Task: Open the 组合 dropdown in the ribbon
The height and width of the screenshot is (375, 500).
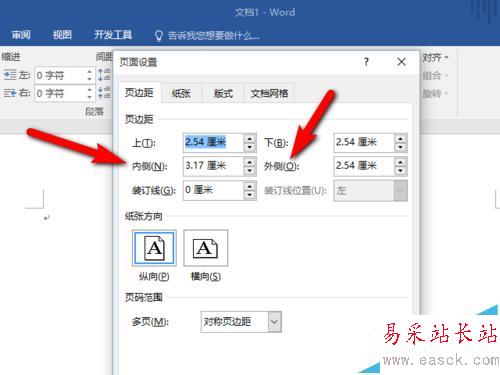Action: (x=435, y=75)
